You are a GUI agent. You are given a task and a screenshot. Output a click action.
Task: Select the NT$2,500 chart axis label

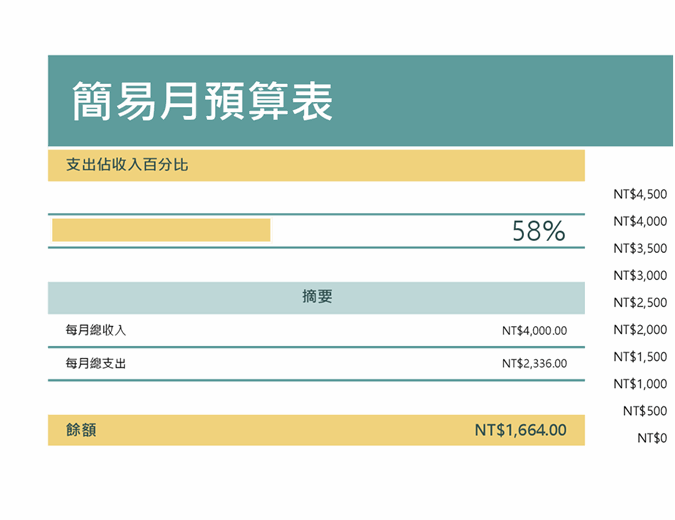[x=640, y=302]
